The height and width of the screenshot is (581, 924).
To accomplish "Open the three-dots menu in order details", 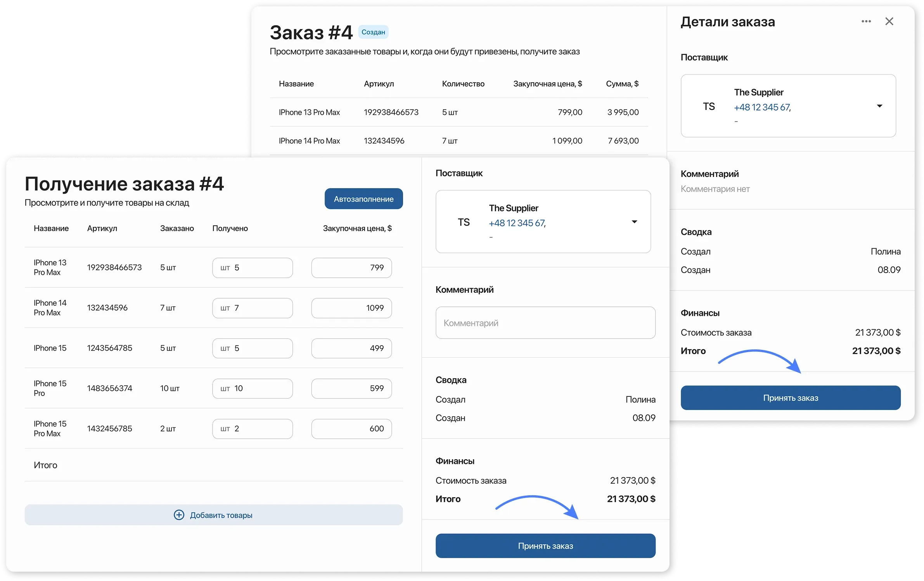I will [x=866, y=21].
